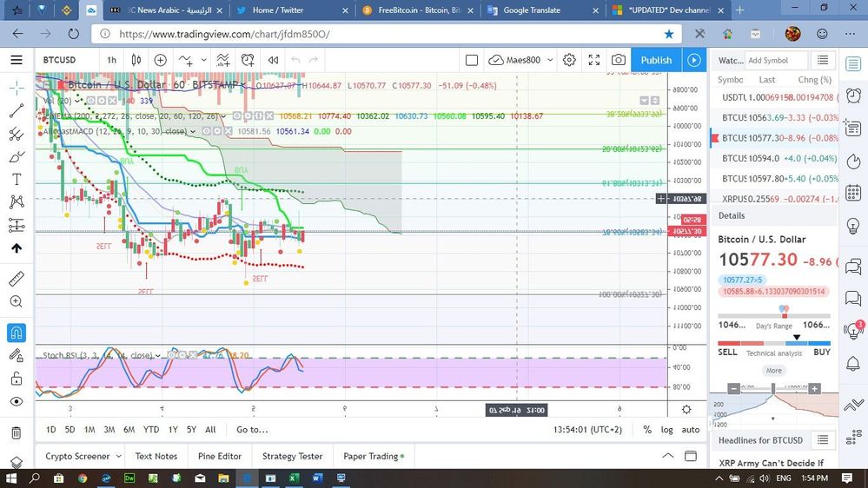Open the candlestick chart style selector

point(136,60)
